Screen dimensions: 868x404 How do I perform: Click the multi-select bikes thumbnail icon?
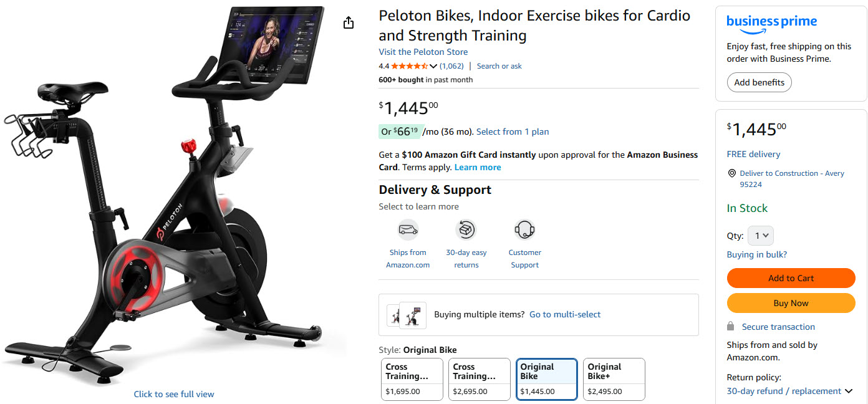(x=404, y=315)
